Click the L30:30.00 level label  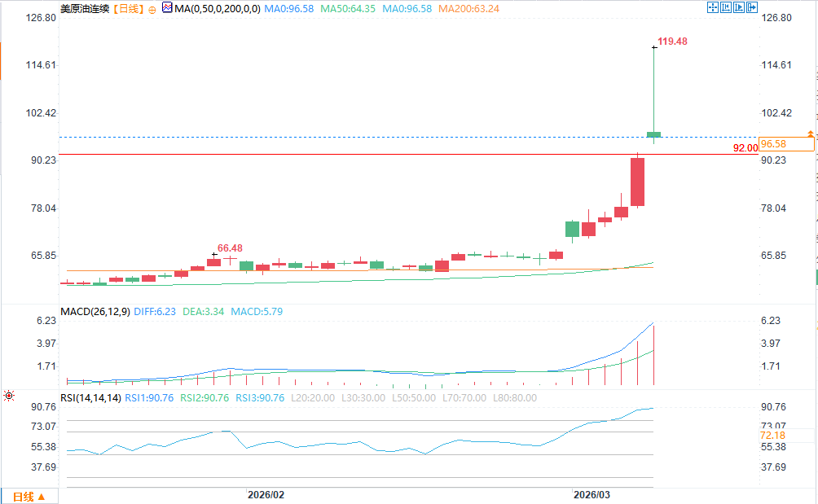coord(363,398)
